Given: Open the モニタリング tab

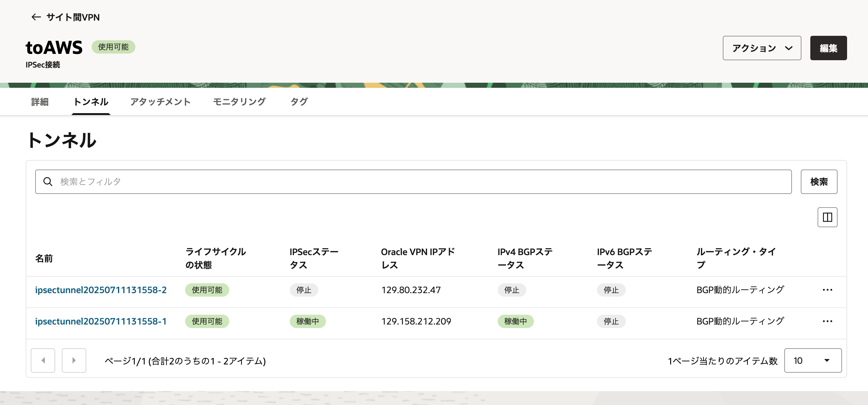Looking at the screenshot, I should click(x=239, y=102).
